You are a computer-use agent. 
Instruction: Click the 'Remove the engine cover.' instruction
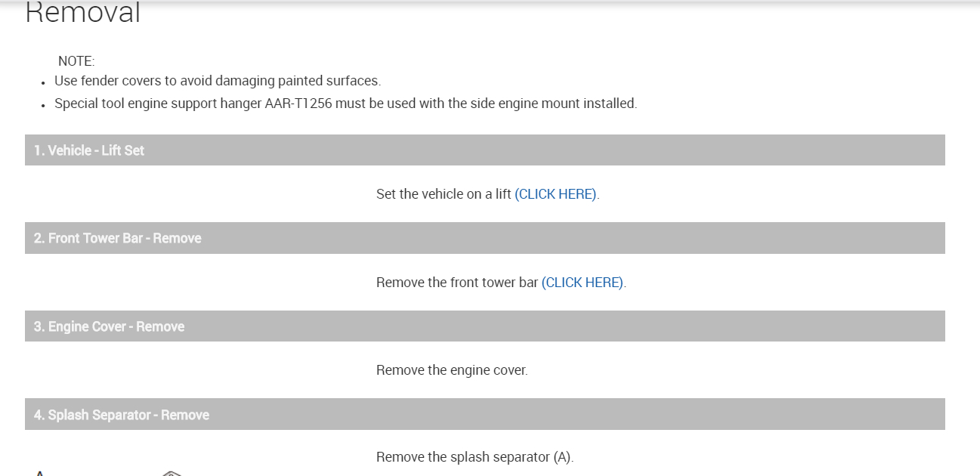point(452,370)
